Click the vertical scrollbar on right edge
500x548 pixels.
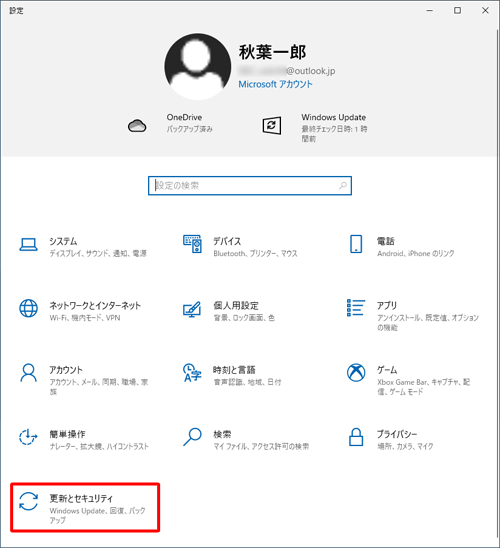pos(498,283)
